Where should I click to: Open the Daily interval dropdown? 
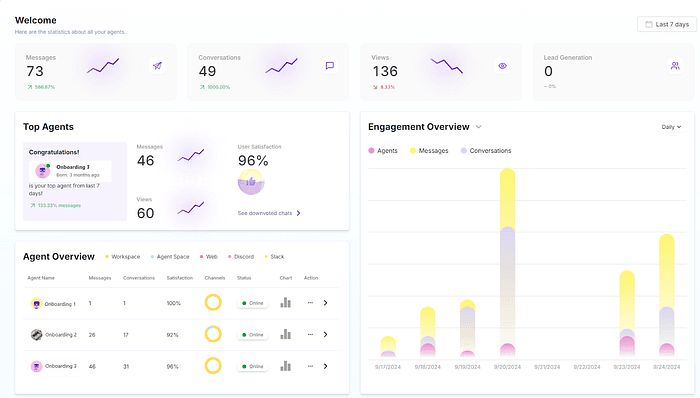pos(671,127)
